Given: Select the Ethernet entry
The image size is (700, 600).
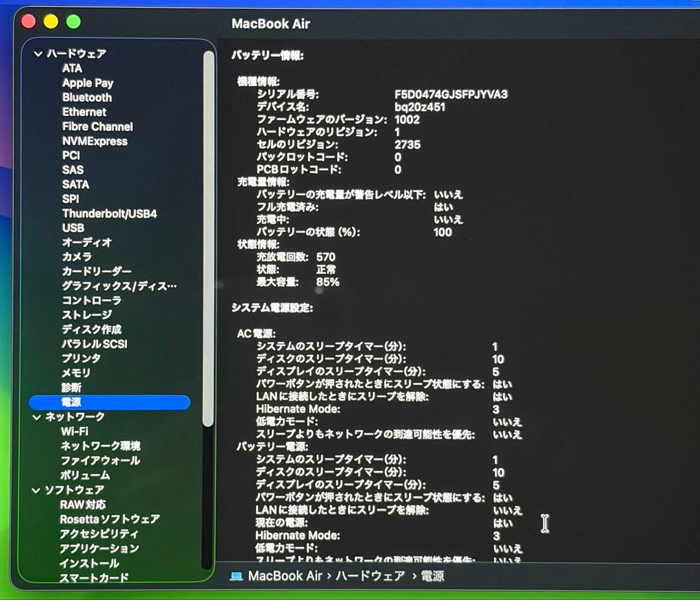Looking at the screenshot, I should click(84, 111).
